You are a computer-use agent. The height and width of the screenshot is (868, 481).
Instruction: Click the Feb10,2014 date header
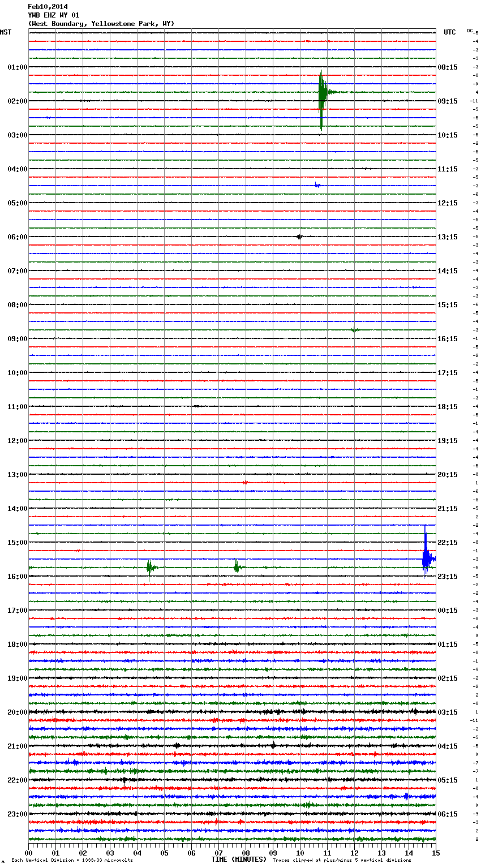coord(48,7)
